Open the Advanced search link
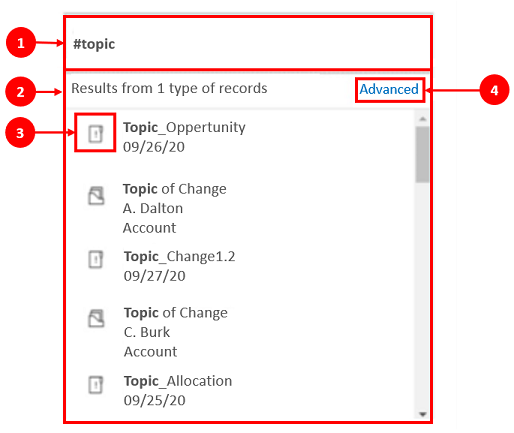 (x=389, y=89)
